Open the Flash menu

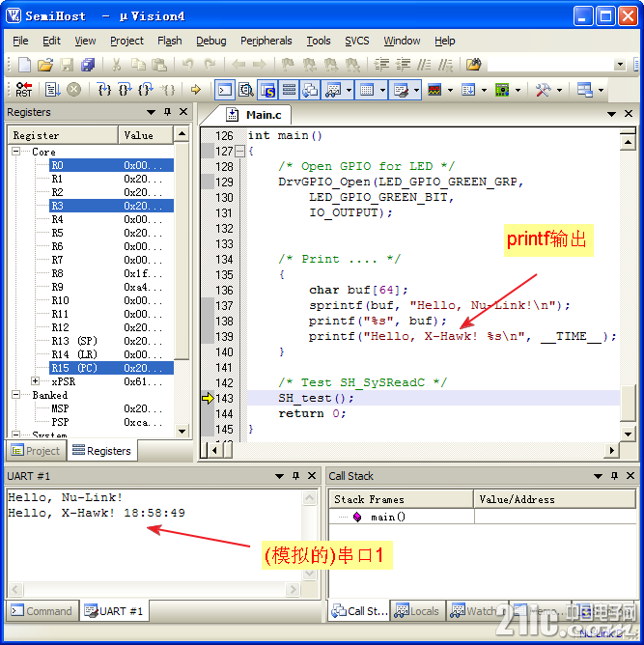169,41
